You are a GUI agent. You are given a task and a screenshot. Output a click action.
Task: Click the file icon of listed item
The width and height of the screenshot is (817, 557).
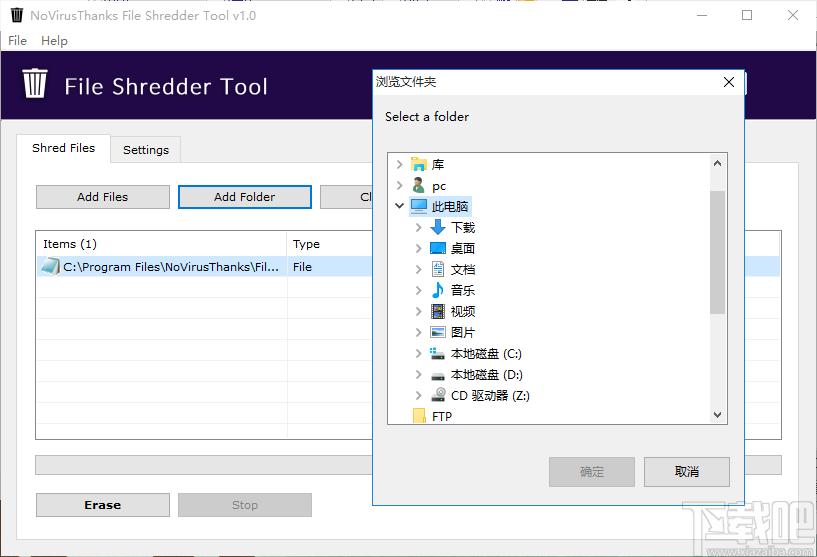coord(51,266)
